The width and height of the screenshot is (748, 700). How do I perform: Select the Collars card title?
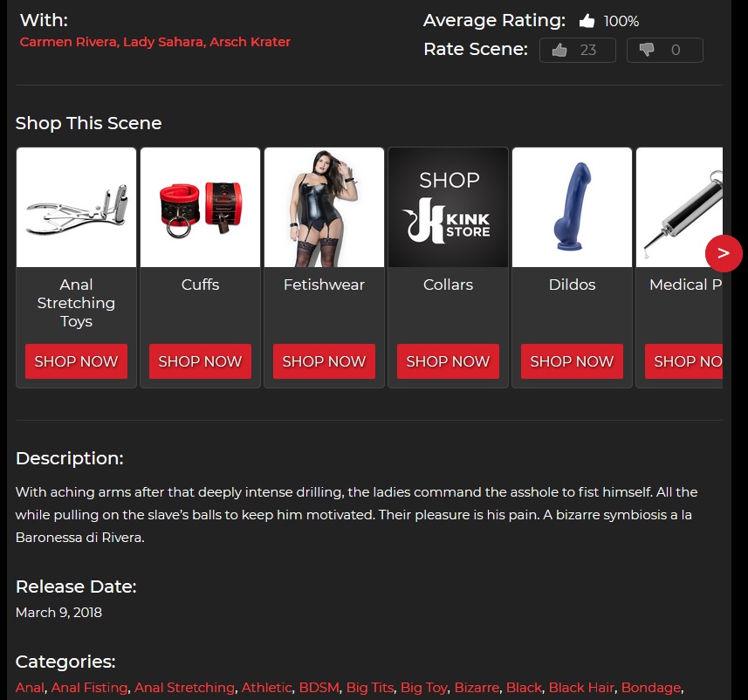pyautogui.click(x=449, y=285)
